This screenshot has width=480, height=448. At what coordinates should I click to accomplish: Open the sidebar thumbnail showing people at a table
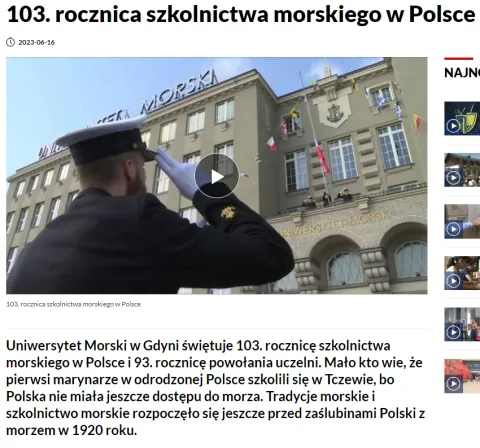(x=462, y=273)
